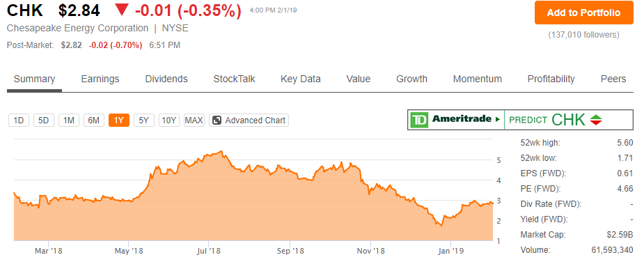
Task: Switch chart to 5Y range
Action: coord(143,121)
